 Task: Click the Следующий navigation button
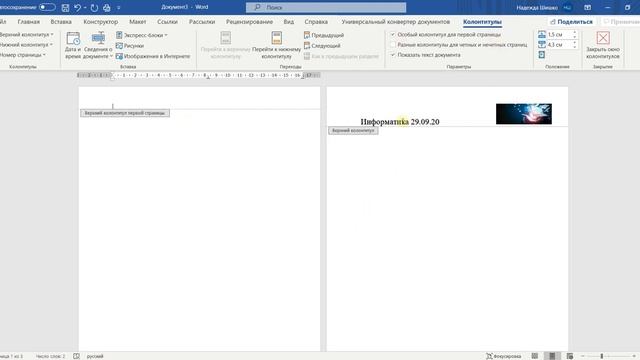(x=322, y=46)
